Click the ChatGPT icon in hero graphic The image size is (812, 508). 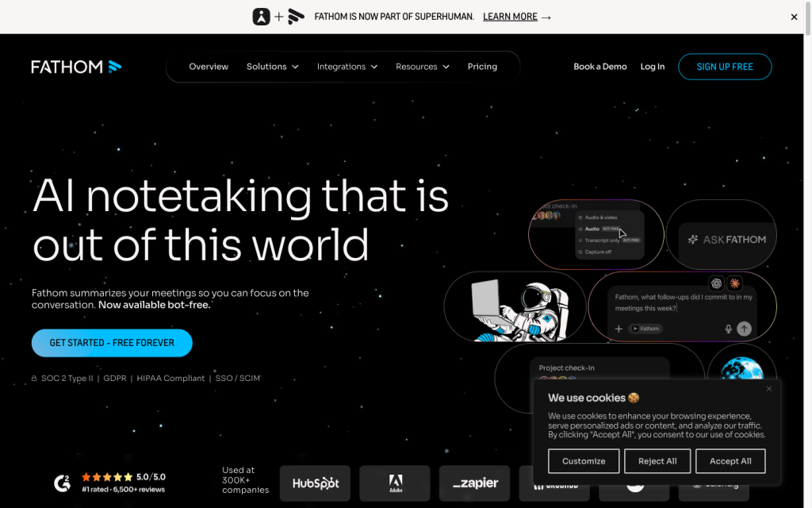pyautogui.click(x=717, y=283)
